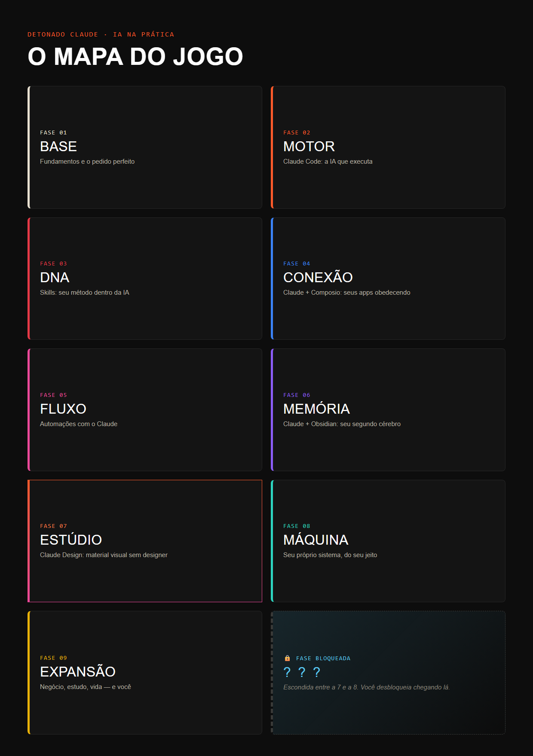Open the FLUXO phase card
The height and width of the screenshot is (756, 533).
(x=145, y=410)
